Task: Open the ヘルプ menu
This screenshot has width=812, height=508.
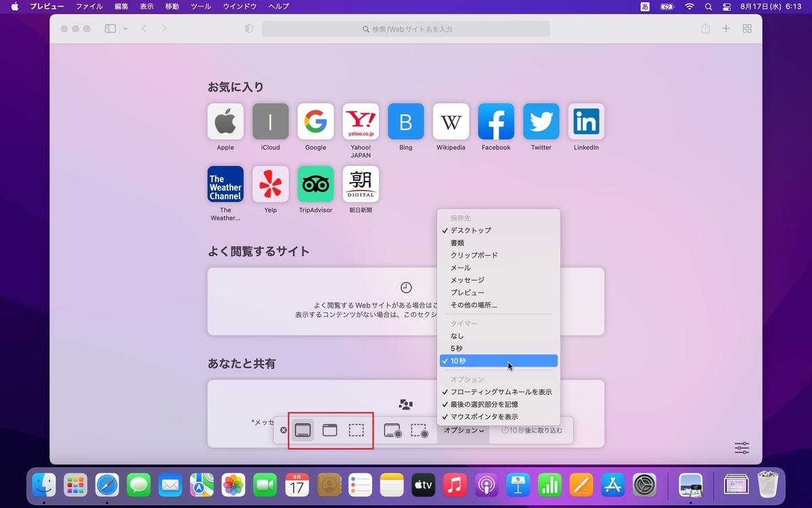Action: 279,6
